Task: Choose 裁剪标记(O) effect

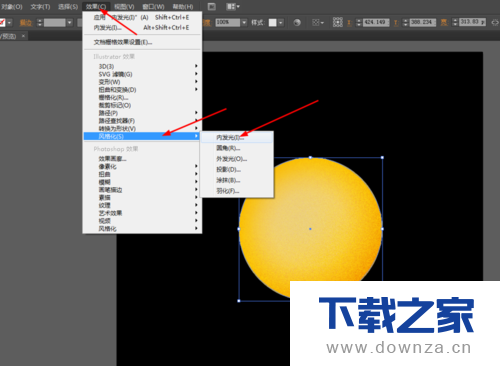Action: point(142,105)
